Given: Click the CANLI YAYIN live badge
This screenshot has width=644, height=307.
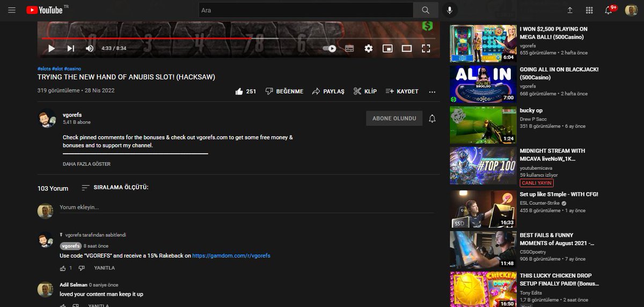Looking at the screenshot, I should point(537,183).
